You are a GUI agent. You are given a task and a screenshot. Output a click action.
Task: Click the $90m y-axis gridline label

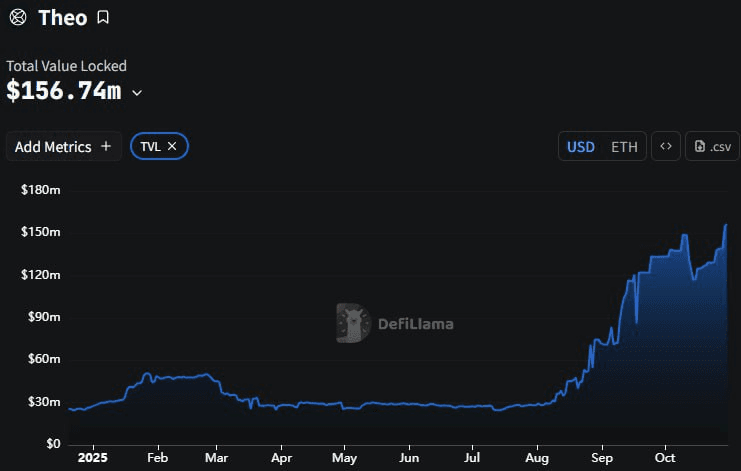(x=41, y=317)
